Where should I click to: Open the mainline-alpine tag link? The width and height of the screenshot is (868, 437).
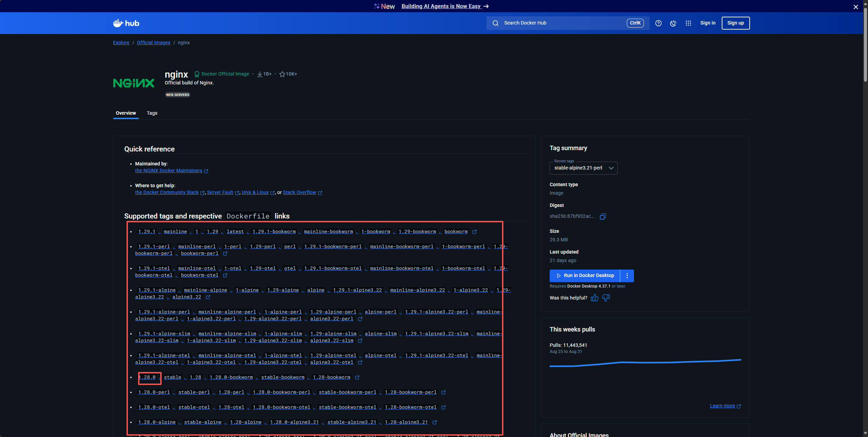(205, 290)
